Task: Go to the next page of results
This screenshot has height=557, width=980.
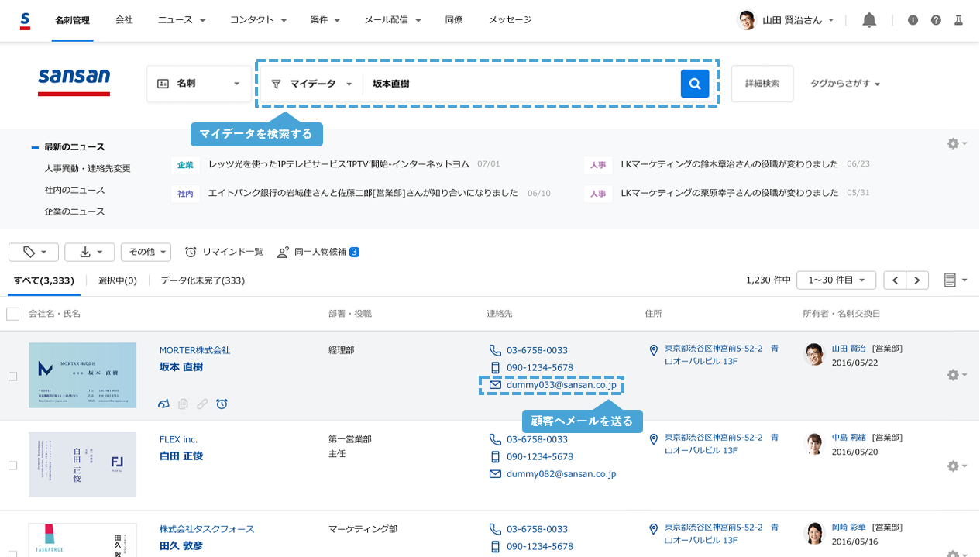Action: (x=918, y=280)
